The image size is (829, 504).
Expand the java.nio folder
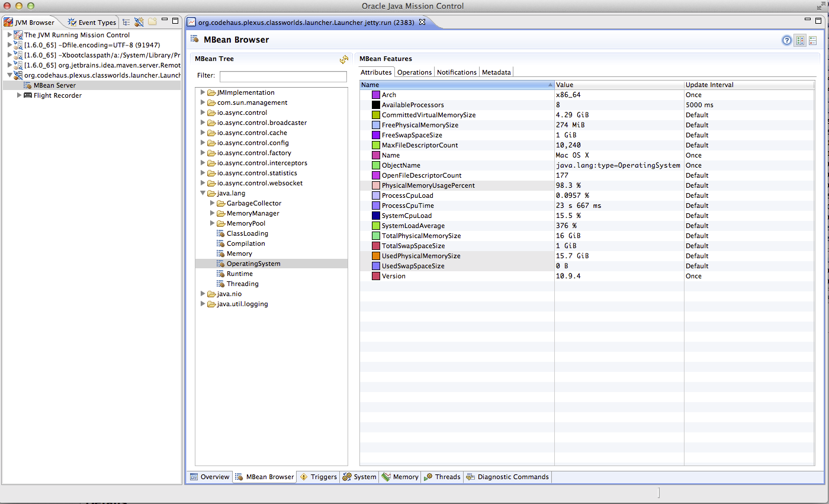(203, 294)
